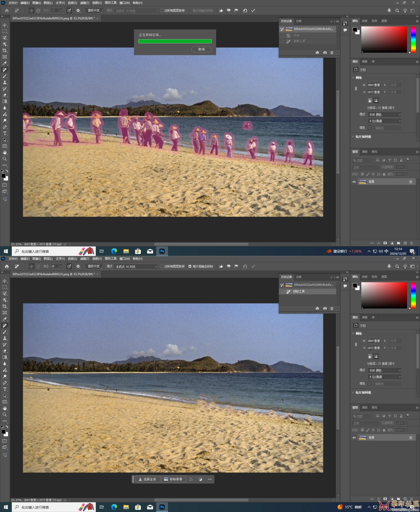420x512 pixels.
Task: Expand 标尺和网格 section in lower Properties panel
Action: (x=353, y=393)
